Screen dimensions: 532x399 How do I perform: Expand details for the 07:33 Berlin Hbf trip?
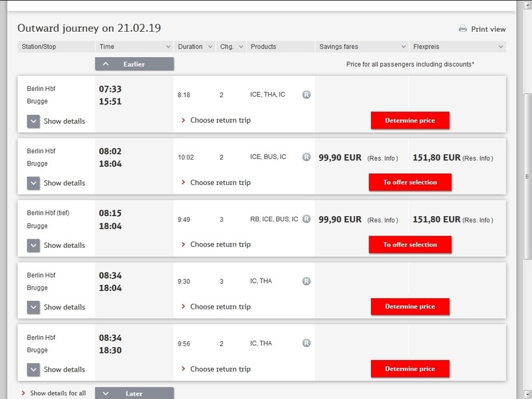tap(34, 121)
